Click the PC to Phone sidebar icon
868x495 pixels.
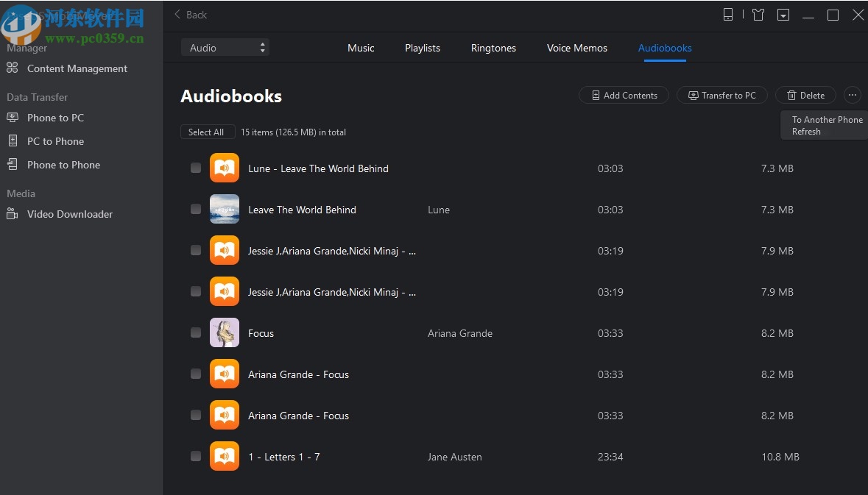12,141
